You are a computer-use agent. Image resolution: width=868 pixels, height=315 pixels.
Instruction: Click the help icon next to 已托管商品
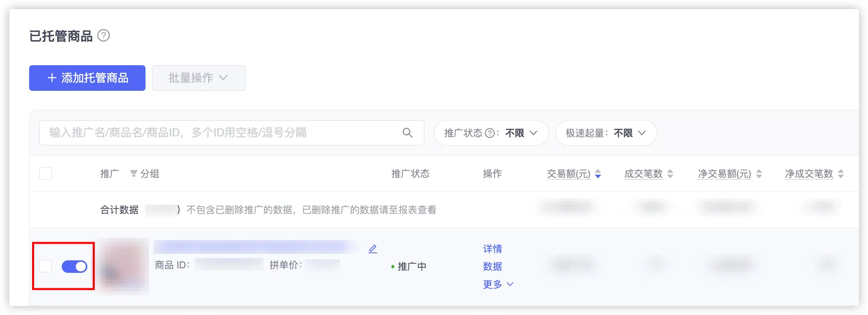[x=103, y=36]
